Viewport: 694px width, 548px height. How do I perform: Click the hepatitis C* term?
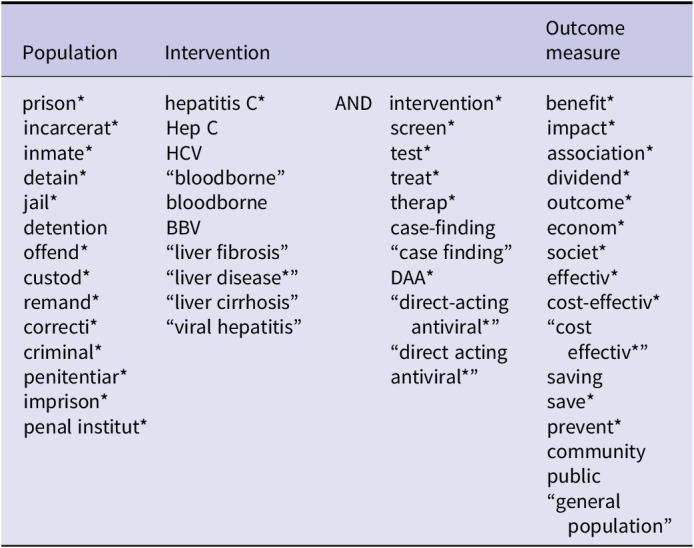coord(215,103)
